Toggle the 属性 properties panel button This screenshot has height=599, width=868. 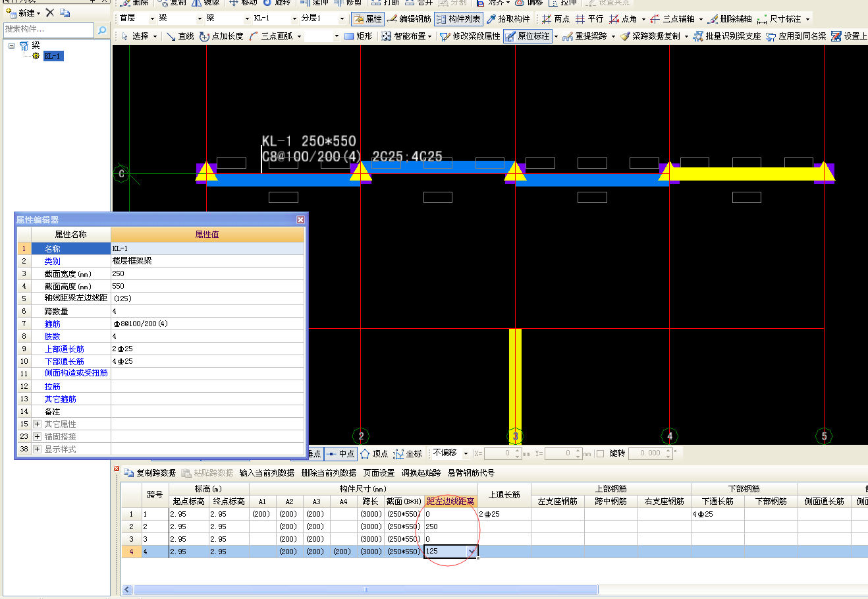point(367,18)
